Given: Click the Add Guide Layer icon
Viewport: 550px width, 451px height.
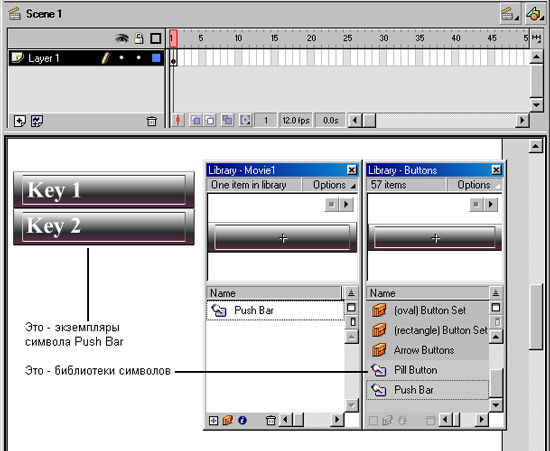Looking at the screenshot, I should 37,121.
